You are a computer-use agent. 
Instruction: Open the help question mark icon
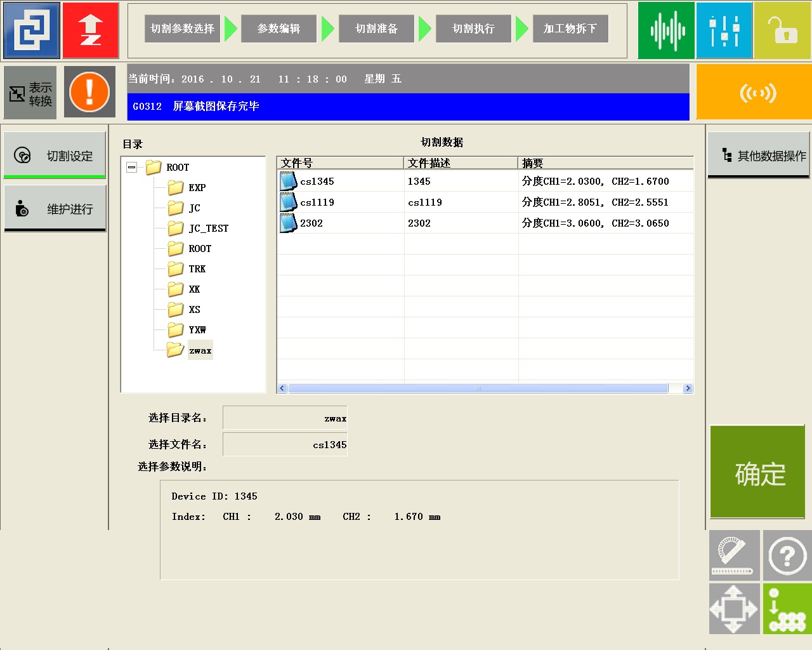click(787, 556)
